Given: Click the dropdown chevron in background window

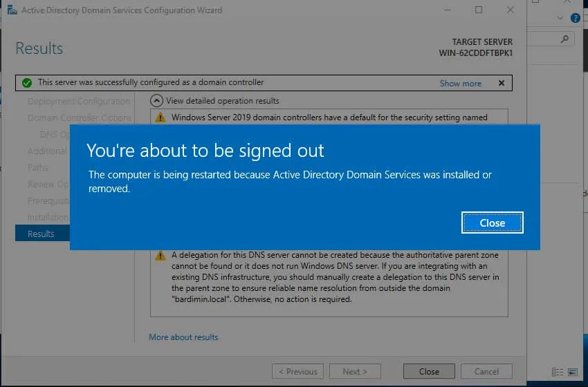Looking at the screenshot, I should (560, 17).
